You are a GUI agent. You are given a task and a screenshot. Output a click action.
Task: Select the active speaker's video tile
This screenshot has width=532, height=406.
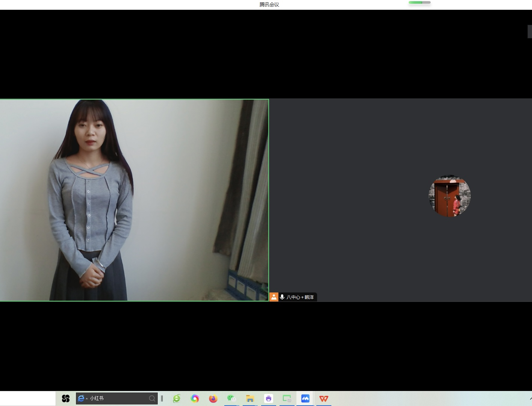pos(134,200)
